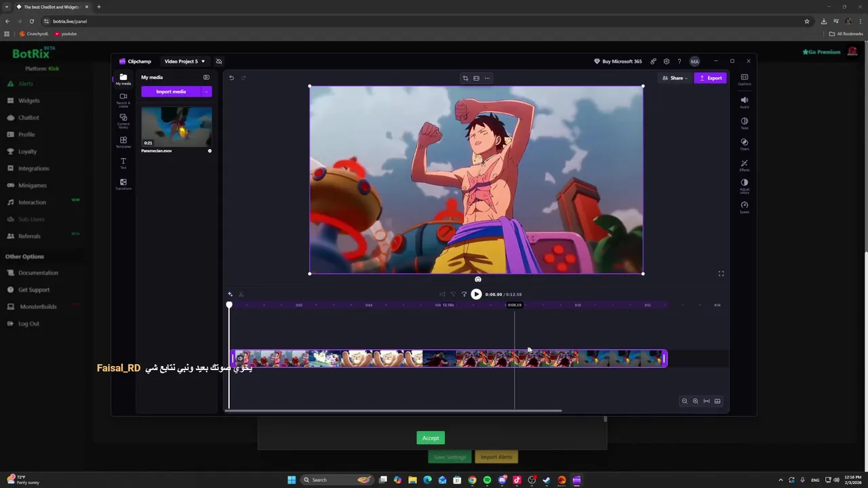The width and height of the screenshot is (868, 488).
Task: Click the undo arrow
Action: point(231,78)
